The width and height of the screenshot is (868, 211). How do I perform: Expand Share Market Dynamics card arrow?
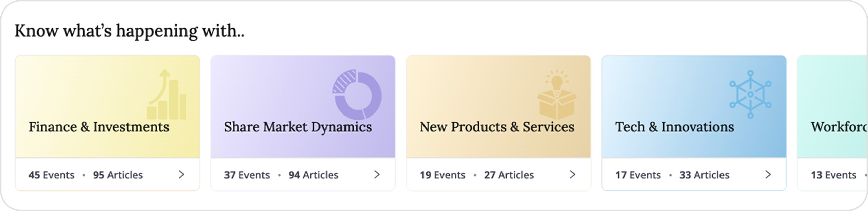point(377,175)
